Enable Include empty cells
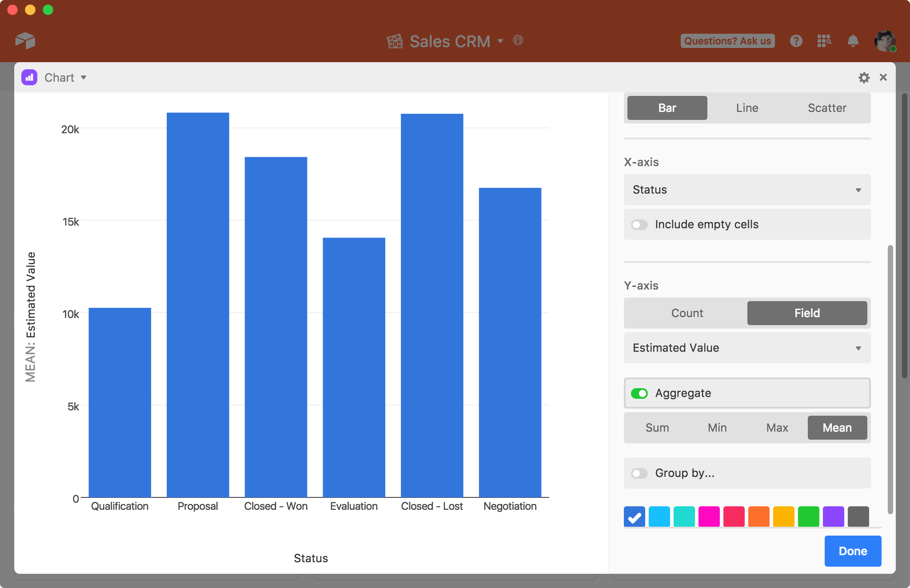 (639, 225)
